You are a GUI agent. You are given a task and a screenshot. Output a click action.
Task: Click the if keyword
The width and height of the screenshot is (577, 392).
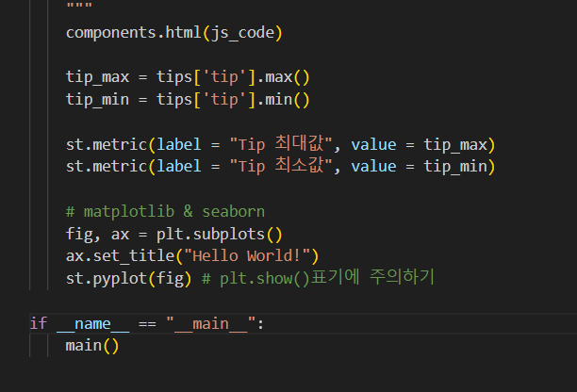coord(39,323)
